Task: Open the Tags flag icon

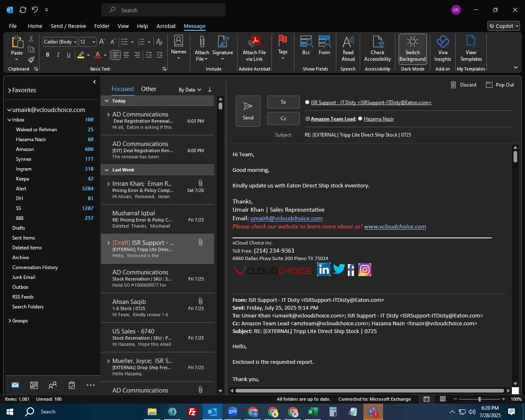Action: click(283, 41)
